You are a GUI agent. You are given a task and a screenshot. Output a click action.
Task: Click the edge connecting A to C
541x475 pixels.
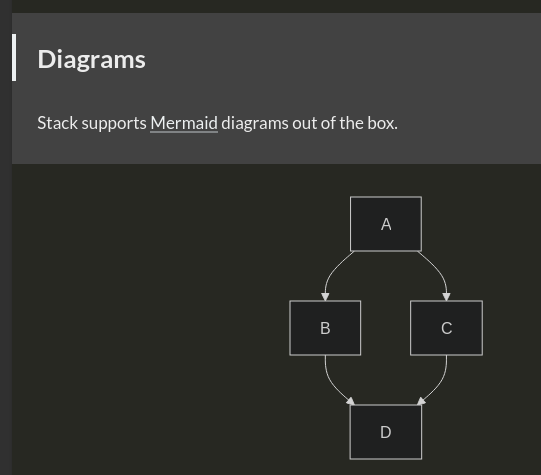(x=438, y=269)
